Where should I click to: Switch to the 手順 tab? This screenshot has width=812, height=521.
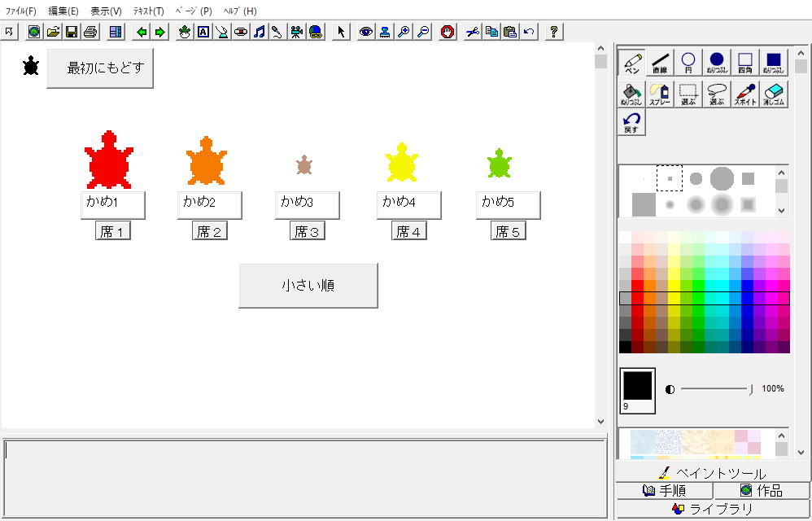pyautogui.click(x=664, y=490)
